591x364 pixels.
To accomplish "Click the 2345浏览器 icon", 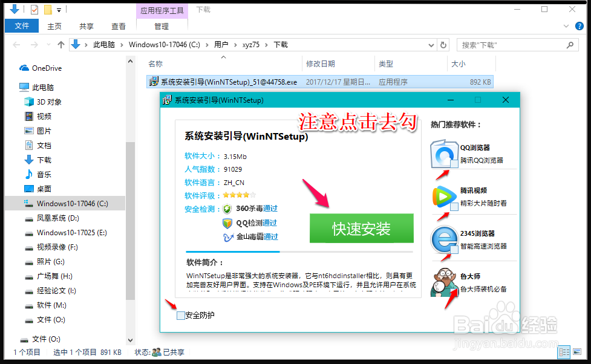I will (x=444, y=239).
